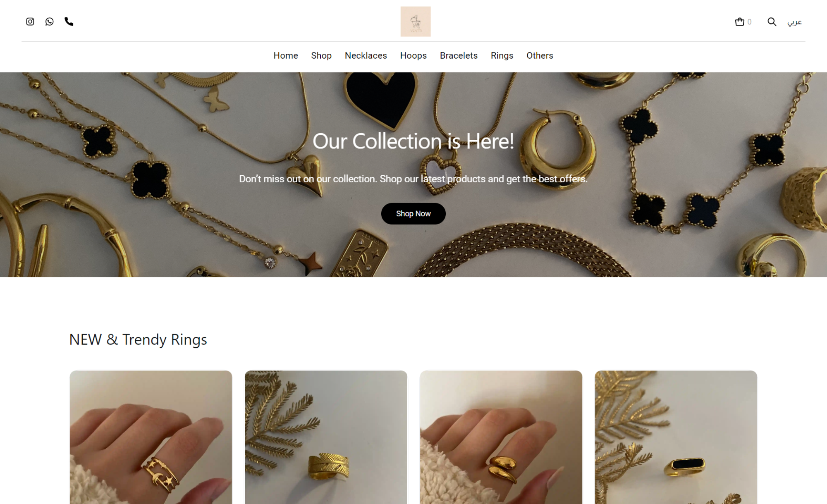
Task: Select the Bracelets category
Action: click(459, 55)
